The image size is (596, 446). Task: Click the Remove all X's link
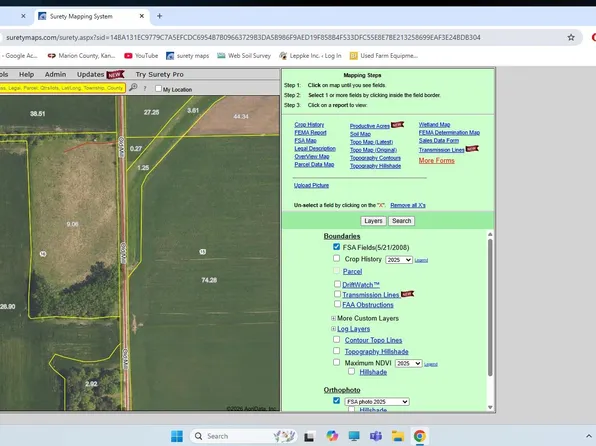tap(407, 205)
